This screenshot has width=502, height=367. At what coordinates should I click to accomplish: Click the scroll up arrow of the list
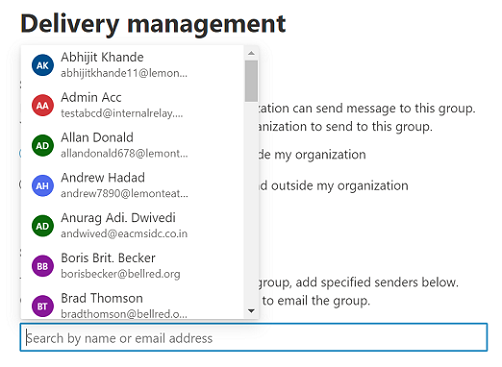(x=251, y=53)
